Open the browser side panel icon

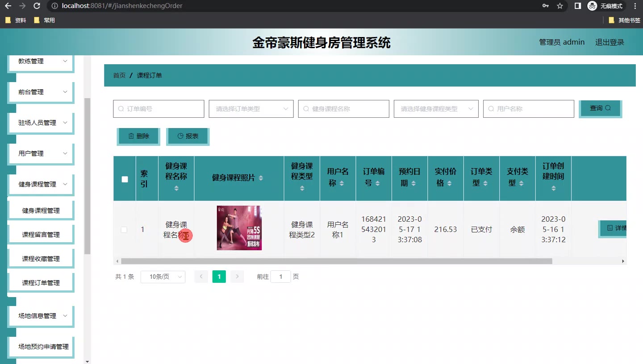(577, 6)
